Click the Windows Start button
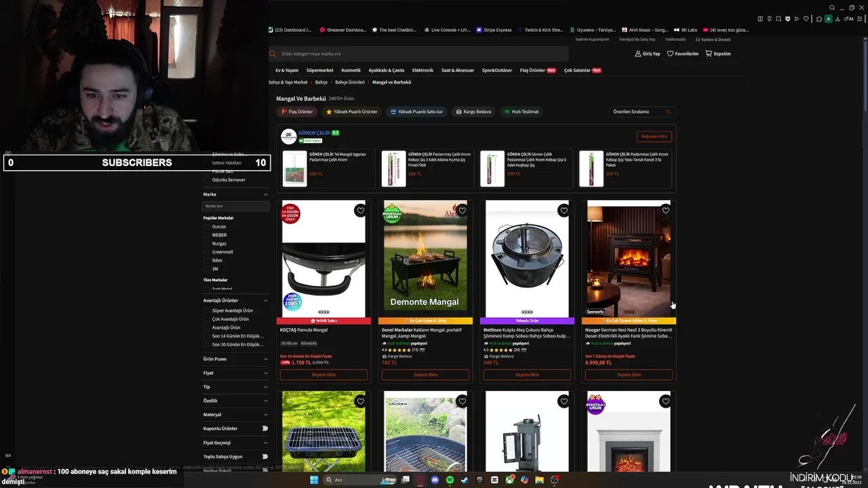 tap(314, 480)
